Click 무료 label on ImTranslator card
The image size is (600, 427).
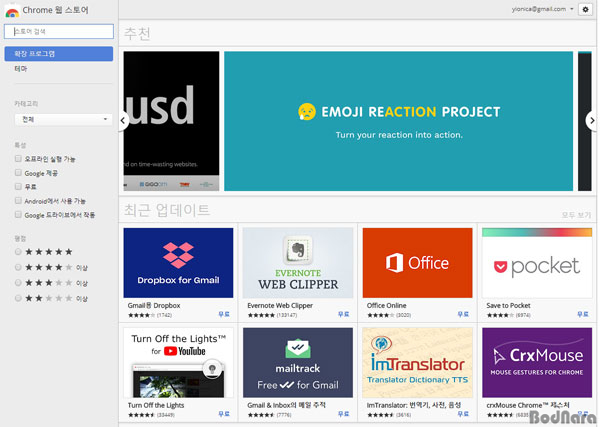463,414
